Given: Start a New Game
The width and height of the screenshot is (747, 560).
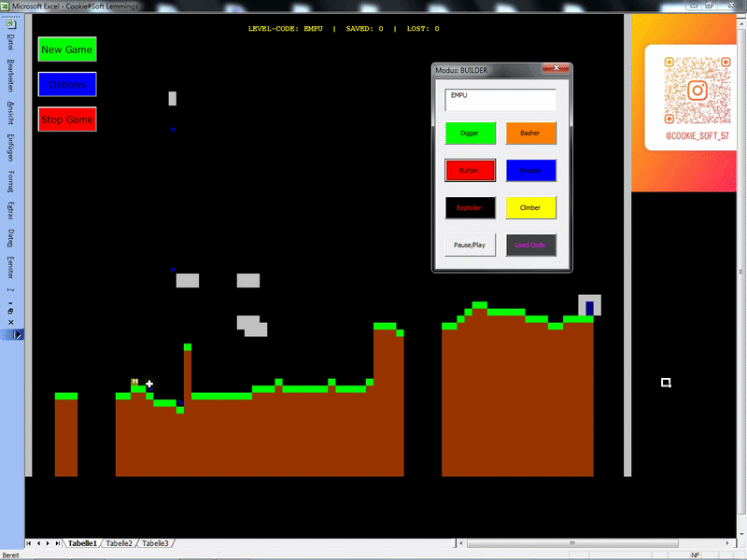Looking at the screenshot, I should tap(67, 49).
